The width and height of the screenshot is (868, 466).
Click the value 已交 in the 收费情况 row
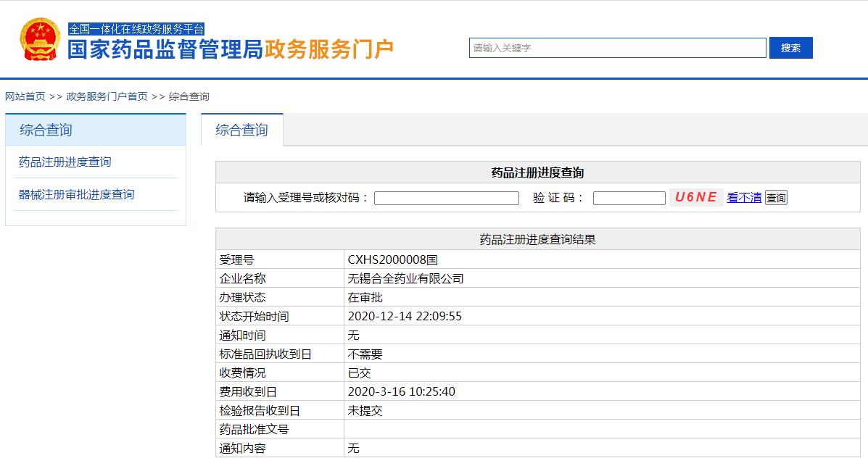click(x=359, y=373)
